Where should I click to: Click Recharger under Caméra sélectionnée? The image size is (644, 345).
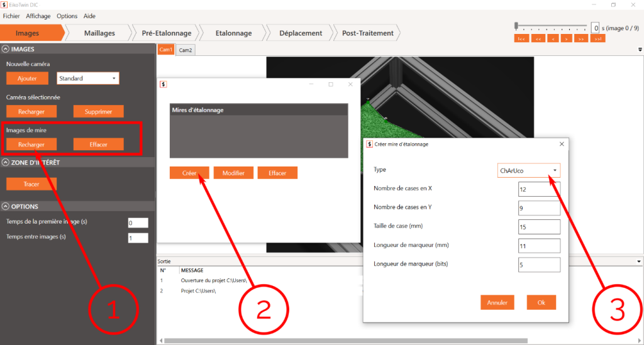pos(31,112)
